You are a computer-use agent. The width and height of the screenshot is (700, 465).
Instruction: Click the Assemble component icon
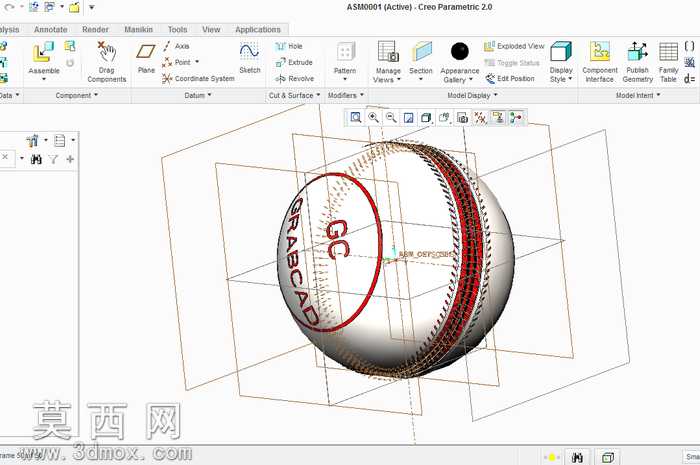pyautogui.click(x=43, y=52)
